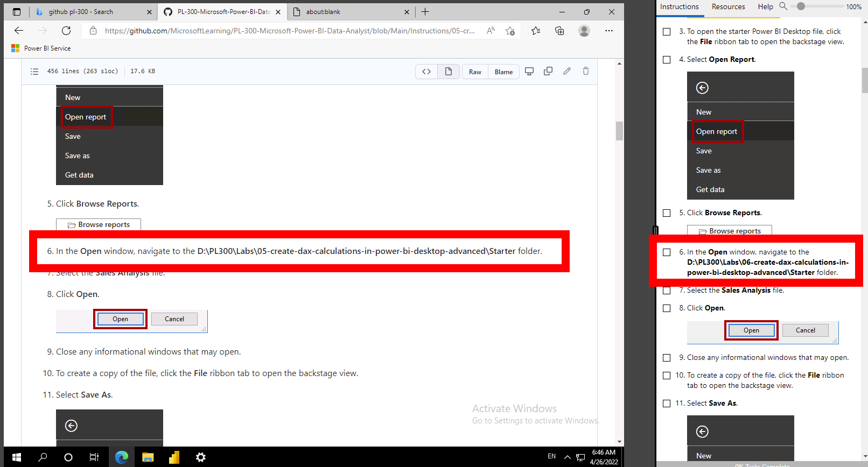Launch Power BI Desktop from the taskbar
Viewport: 868px width, 467px height.
coord(174,457)
